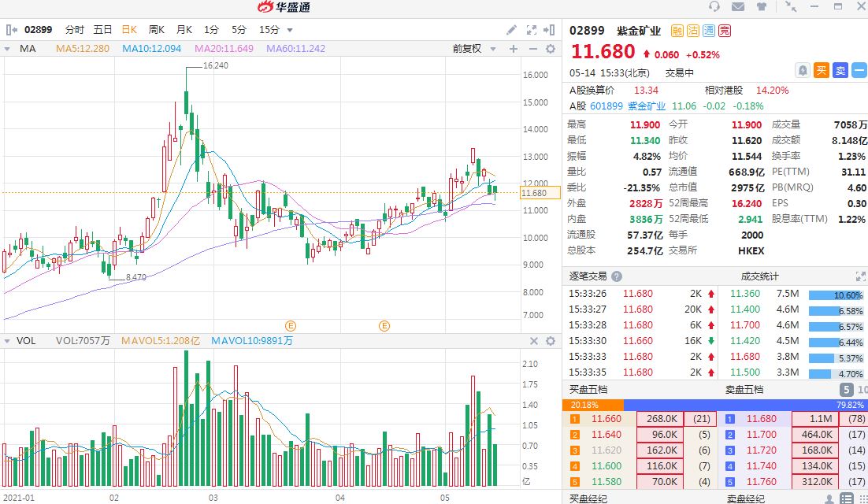868x504 pixels.
Task: Collapse the left panel next to 02899
Action: (x=12, y=30)
